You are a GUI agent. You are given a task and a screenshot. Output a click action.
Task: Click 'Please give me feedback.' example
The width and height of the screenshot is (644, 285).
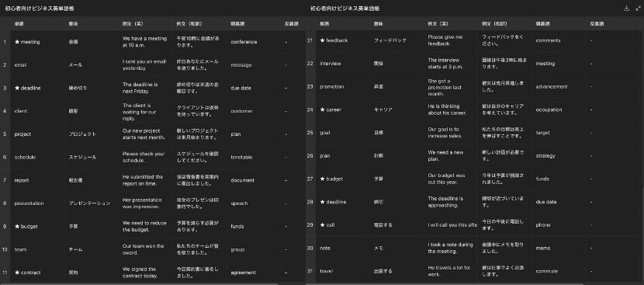point(445,40)
